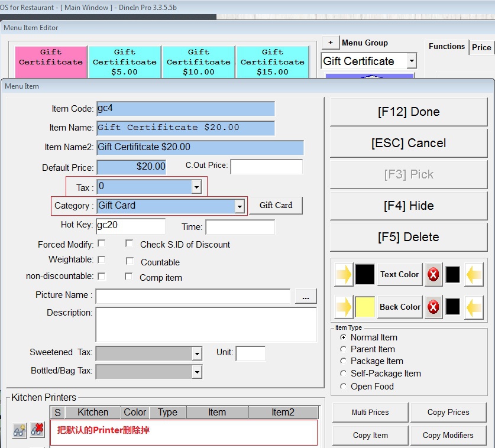Click [ESC] Cancel button
The height and width of the screenshot is (448, 495).
click(x=409, y=143)
